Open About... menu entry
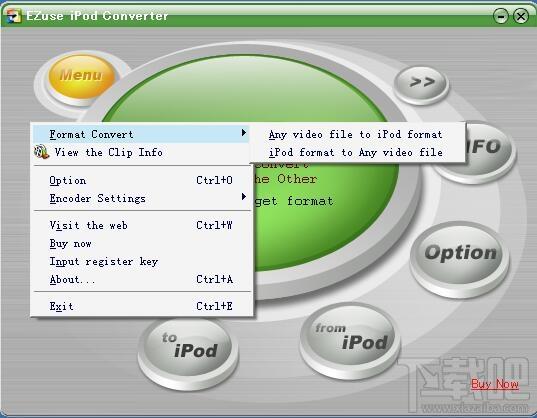This screenshot has width=537, height=418. [141, 279]
